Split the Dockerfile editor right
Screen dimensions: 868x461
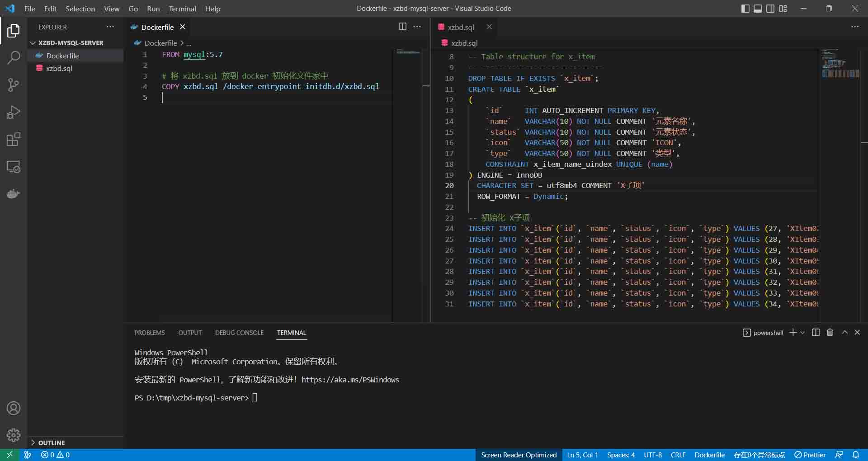click(x=402, y=27)
